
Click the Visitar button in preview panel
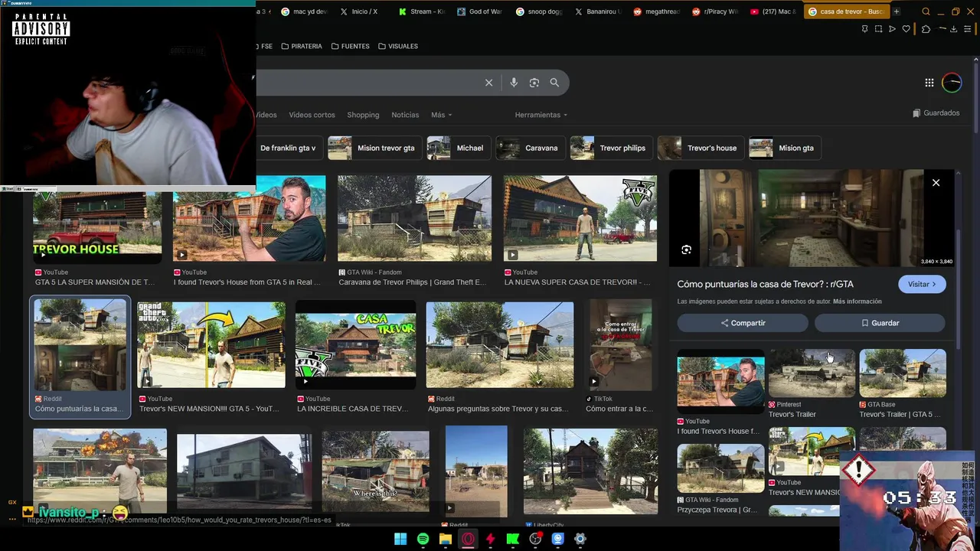tap(922, 284)
